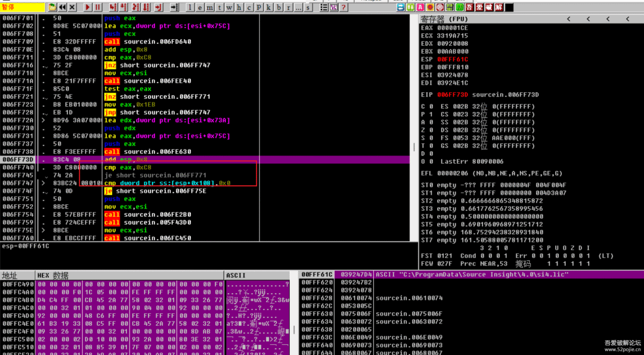The width and height of the screenshot is (644, 355).
Task: Click the ASCII column header in dump
Action: coord(236,276)
